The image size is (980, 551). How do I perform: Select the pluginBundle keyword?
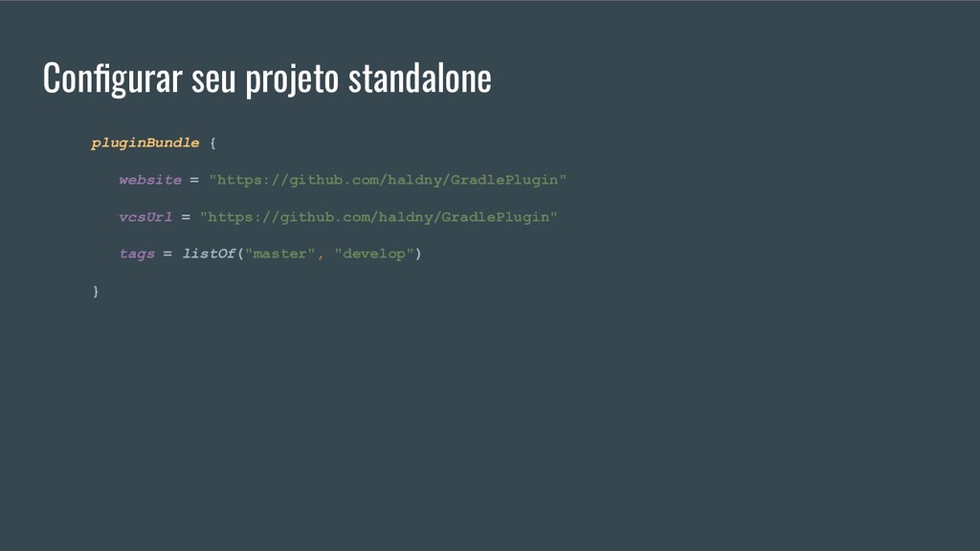click(145, 143)
